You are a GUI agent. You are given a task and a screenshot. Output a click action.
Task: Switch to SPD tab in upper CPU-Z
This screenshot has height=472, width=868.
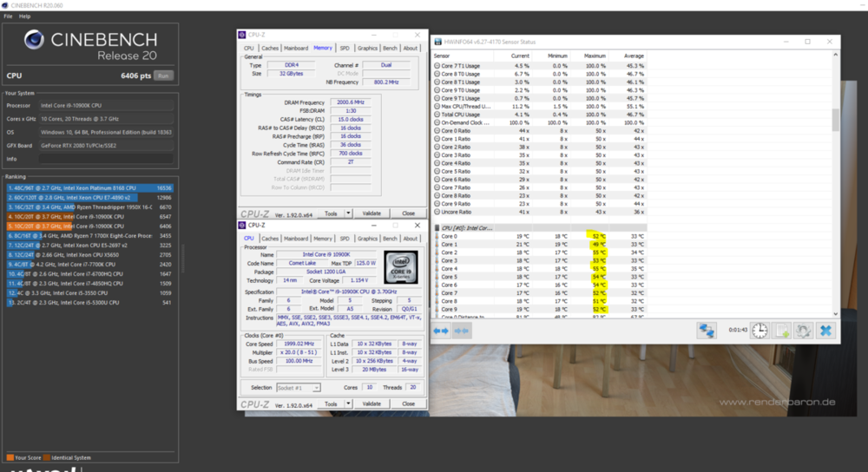click(345, 48)
